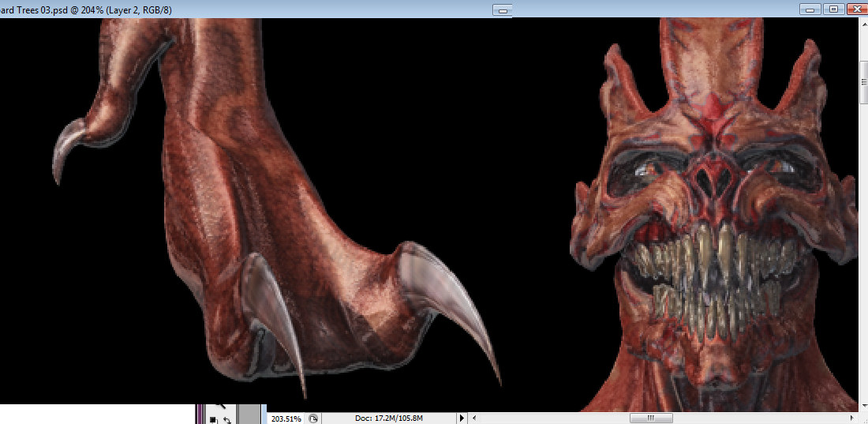The height and width of the screenshot is (424, 868).
Task: Click the horizontal scrollbar thumb
Action: point(650,418)
